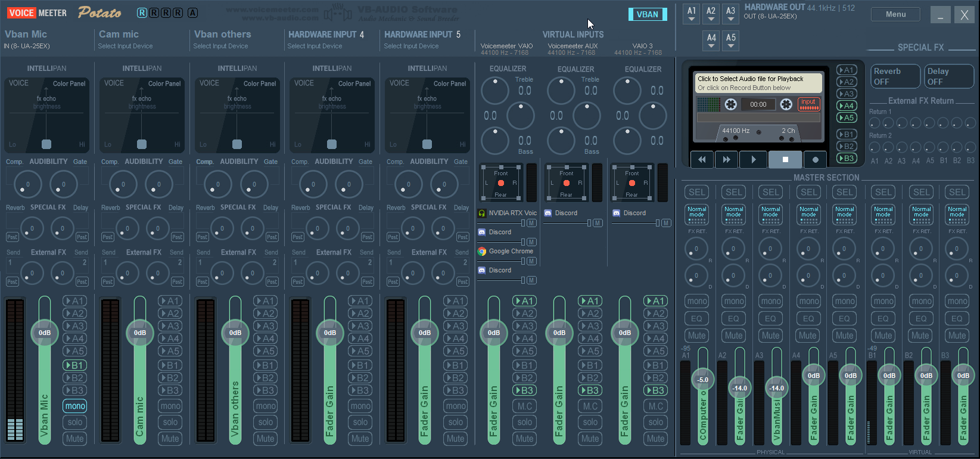Rewind the cassette recorder
The height and width of the screenshot is (459, 980).
[x=702, y=160]
